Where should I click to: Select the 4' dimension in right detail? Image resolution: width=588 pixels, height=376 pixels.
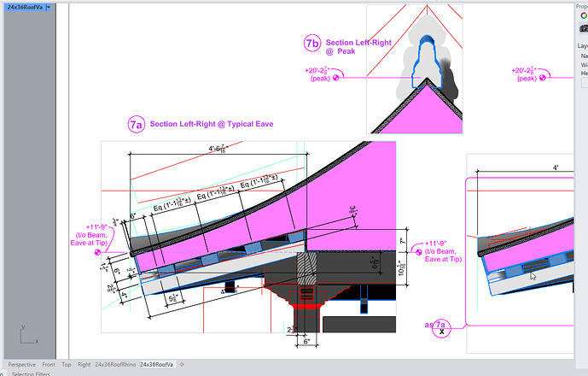click(x=556, y=167)
